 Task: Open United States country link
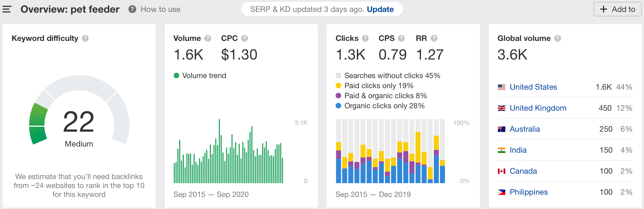pos(533,87)
